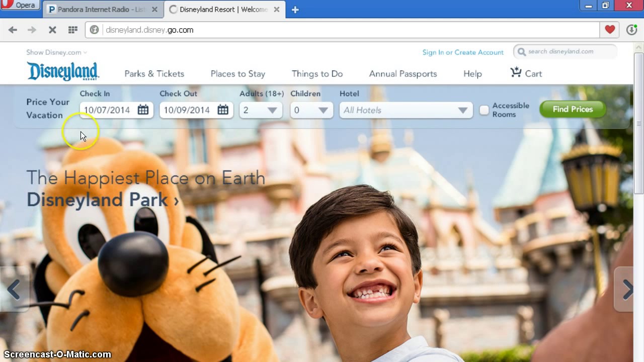Image resolution: width=644 pixels, height=362 pixels.
Task: Click the Find Prices button
Action: pyautogui.click(x=573, y=109)
